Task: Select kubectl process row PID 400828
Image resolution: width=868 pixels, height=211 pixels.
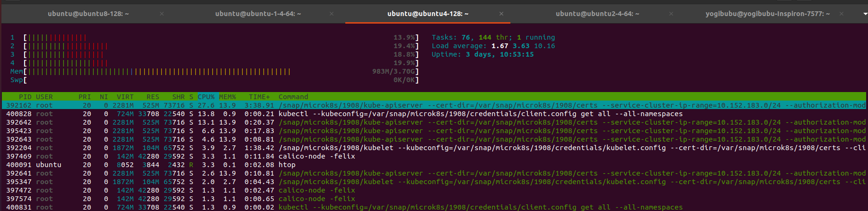Action: pos(434,114)
